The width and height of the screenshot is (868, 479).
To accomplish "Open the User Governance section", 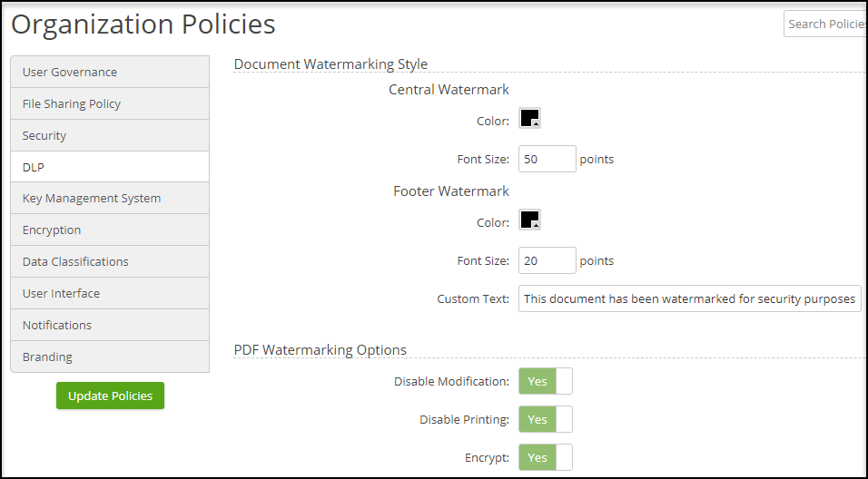I will [110, 72].
